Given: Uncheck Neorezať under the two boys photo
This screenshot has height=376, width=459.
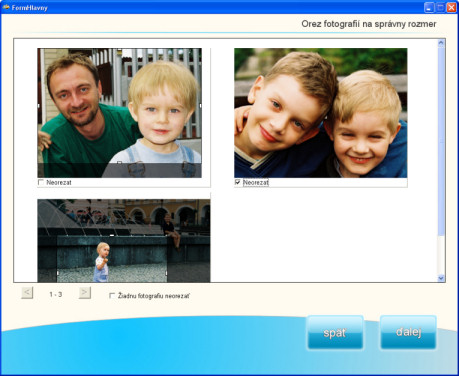Looking at the screenshot, I should point(237,182).
